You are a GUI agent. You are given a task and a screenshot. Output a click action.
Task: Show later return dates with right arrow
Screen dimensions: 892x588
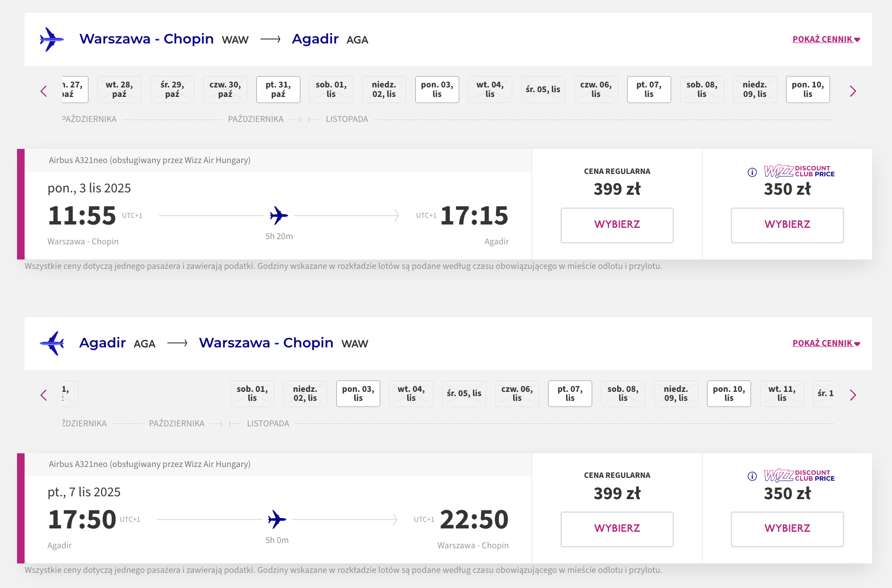tap(853, 395)
